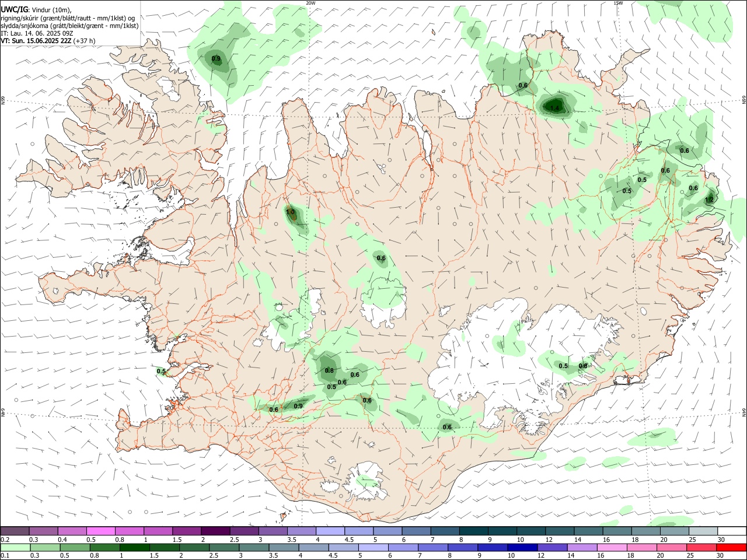The image size is (747, 560).
Task: Click the UWC/IG title text
Action: [x=14, y=10]
